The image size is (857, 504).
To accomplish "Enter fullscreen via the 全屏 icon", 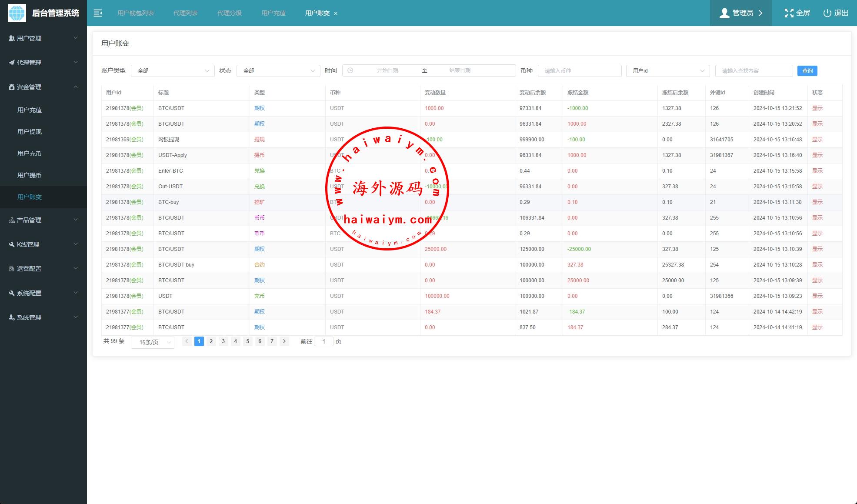I will click(x=789, y=13).
